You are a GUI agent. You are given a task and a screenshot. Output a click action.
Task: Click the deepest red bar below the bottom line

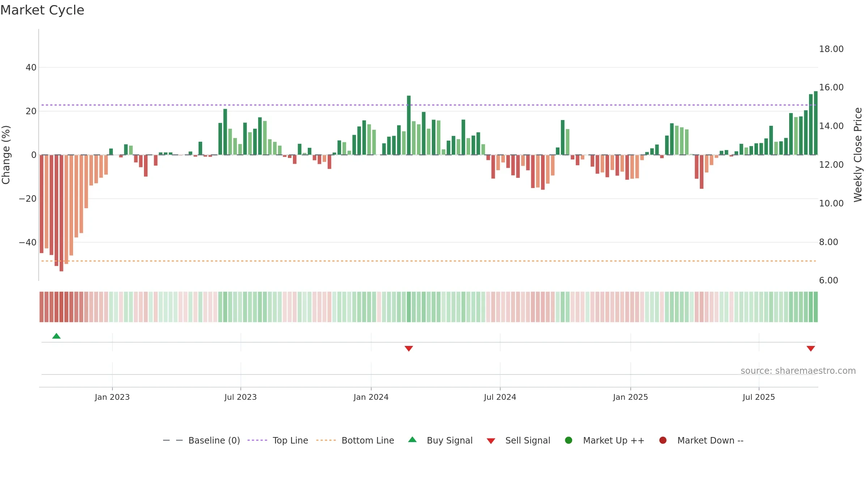click(x=61, y=213)
